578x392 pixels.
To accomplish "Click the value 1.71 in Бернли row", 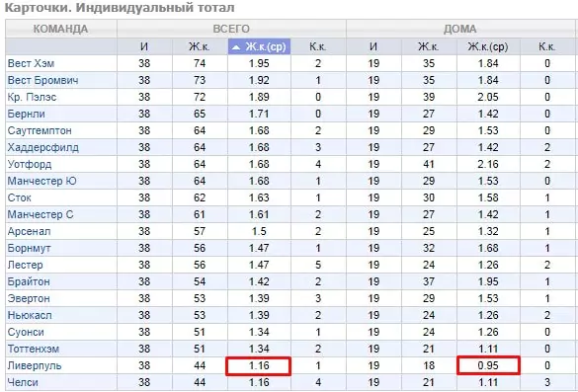I will (x=259, y=114).
